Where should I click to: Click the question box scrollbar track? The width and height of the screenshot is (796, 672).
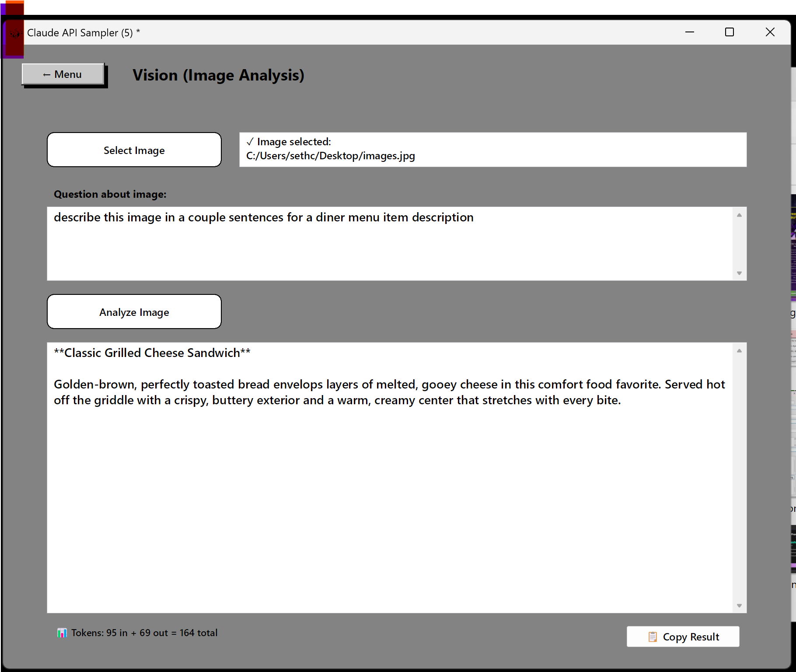(x=739, y=244)
